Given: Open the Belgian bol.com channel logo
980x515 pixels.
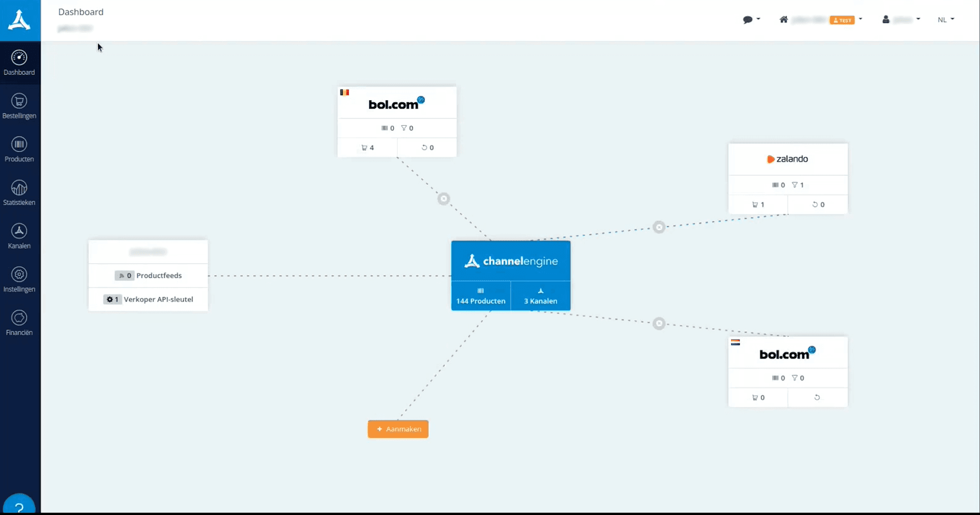Looking at the screenshot, I should point(396,103).
